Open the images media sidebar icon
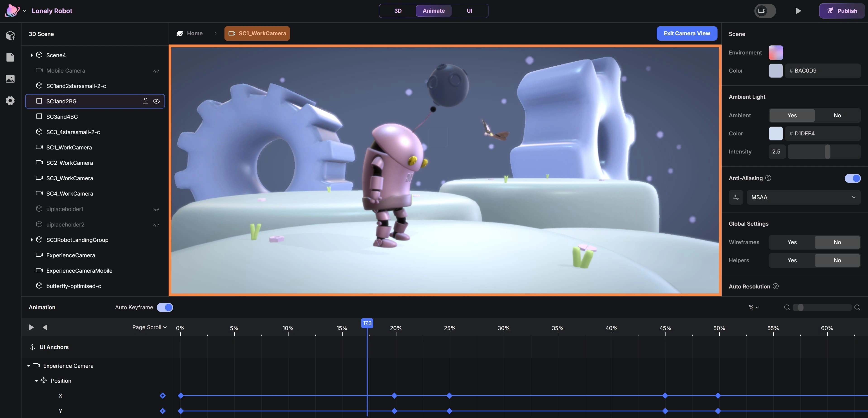The image size is (868, 418). (x=10, y=79)
